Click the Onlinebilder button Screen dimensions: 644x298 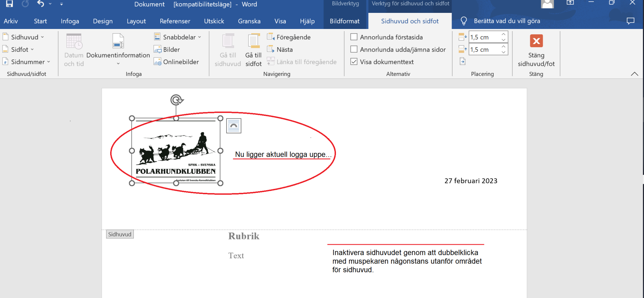(x=176, y=62)
